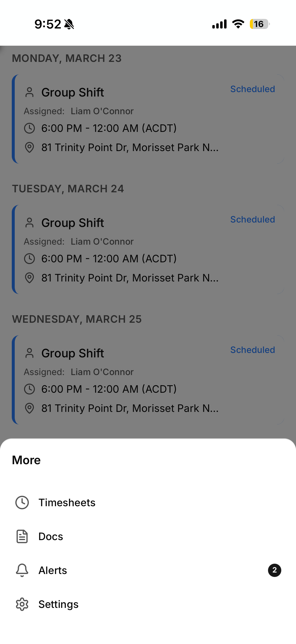
Task: Select Alerts in the More menu
Action: (53, 570)
